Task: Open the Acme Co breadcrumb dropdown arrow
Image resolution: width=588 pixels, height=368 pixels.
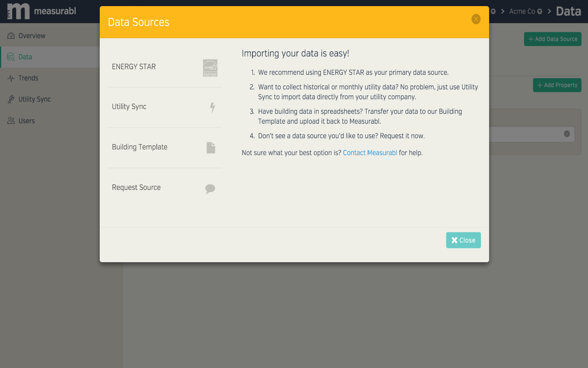Action: pyautogui.click(x=540, y=11)
